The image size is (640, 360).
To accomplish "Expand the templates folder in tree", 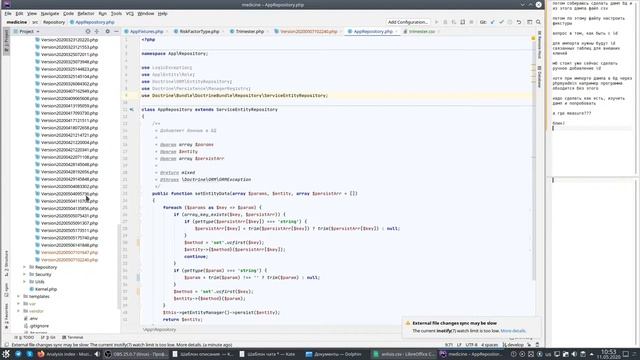I will tap(18, 296).
